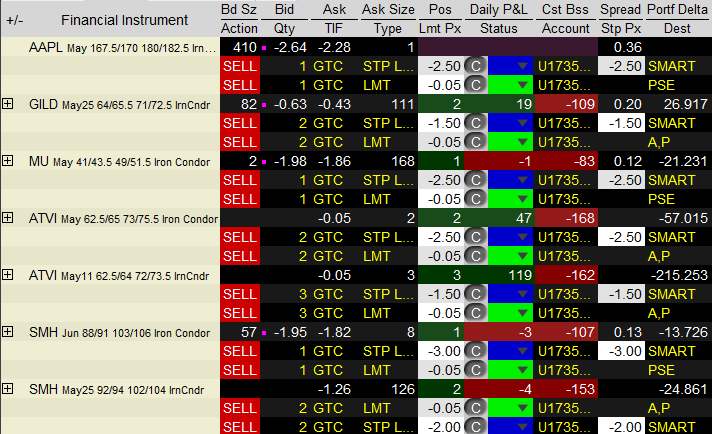The image size is (712, 434).
Task: Cancel AAPL stop-limit order with C button
Action: (476, 66)
